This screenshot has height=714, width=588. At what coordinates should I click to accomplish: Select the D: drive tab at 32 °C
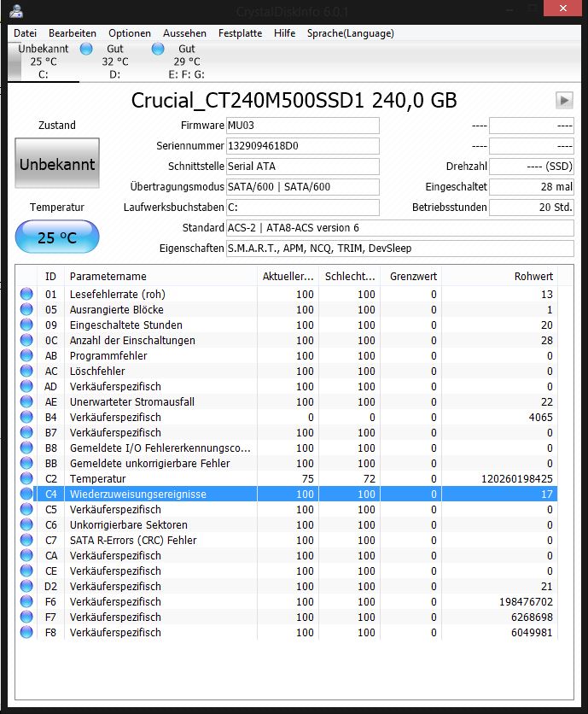(114, 61)
